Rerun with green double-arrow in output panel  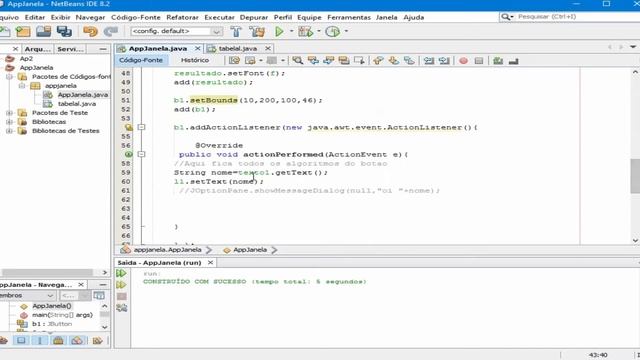[x=121, y=273]
